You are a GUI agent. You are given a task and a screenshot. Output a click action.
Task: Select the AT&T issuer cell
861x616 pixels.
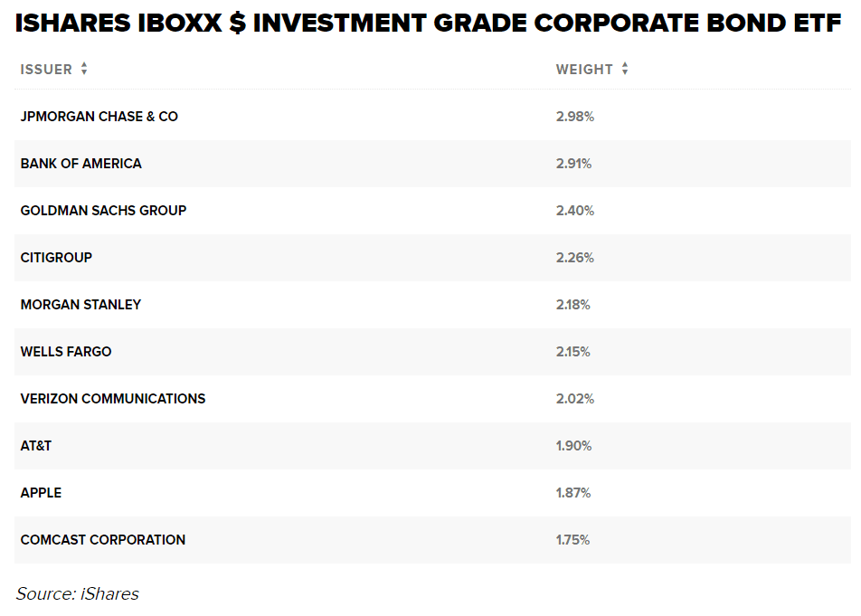[x=36, y=446]
